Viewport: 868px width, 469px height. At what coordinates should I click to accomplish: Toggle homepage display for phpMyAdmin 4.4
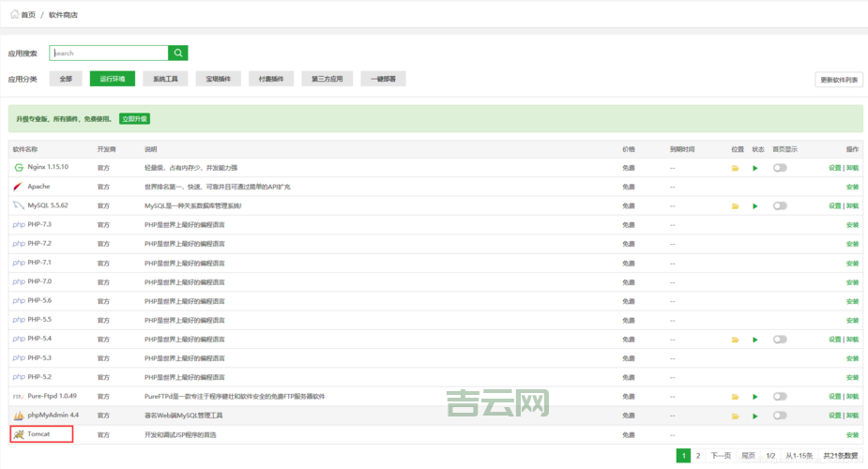tap(780, 416)
